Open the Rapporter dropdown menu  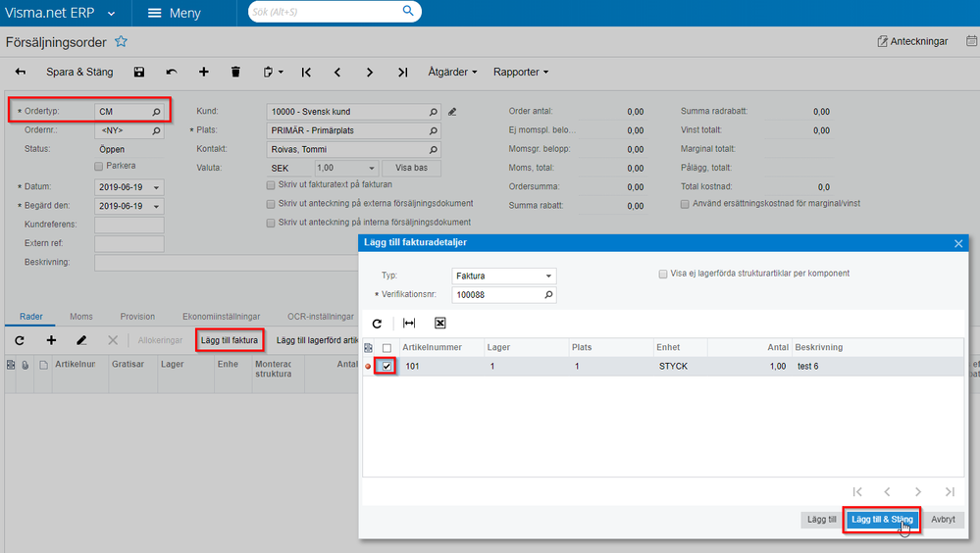tap(520, 72)
